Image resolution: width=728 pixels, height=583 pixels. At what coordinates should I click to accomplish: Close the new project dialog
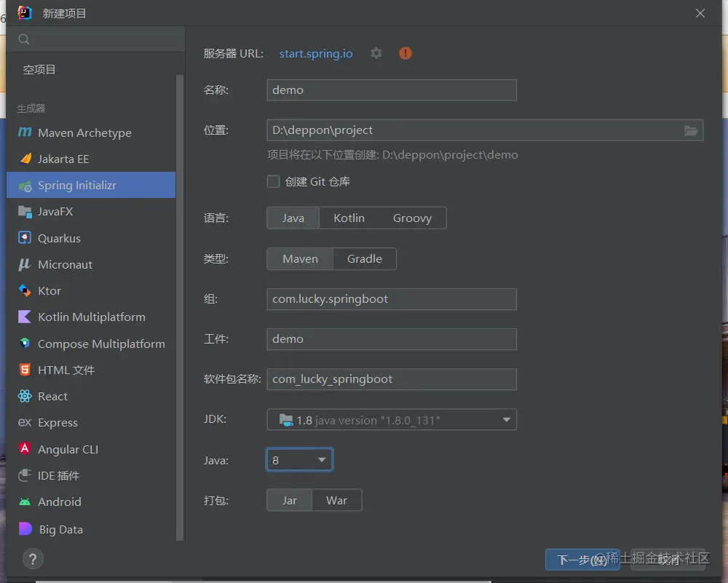(700, 13)
